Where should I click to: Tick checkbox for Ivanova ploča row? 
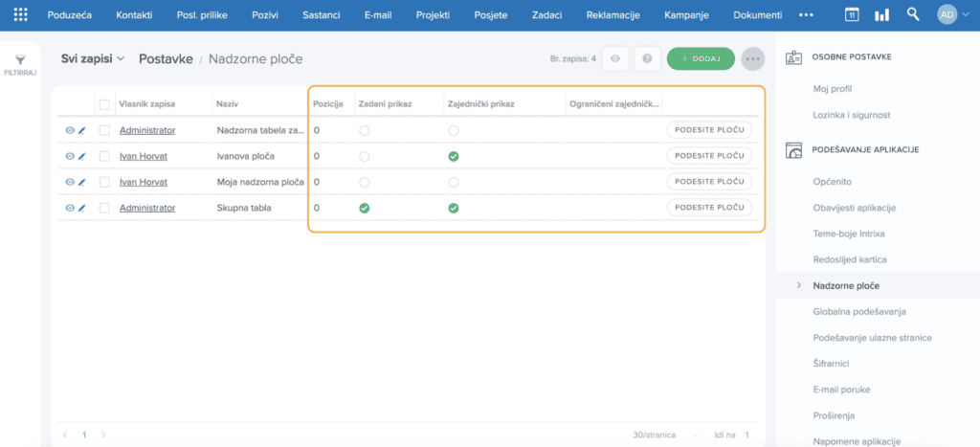coord(104,156)
